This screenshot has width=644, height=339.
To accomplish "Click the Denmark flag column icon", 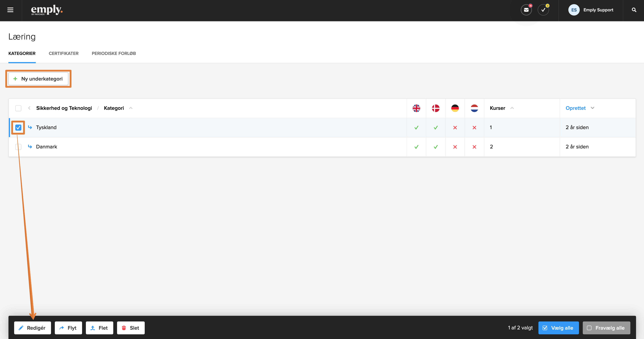I will (x=436, y=108).
